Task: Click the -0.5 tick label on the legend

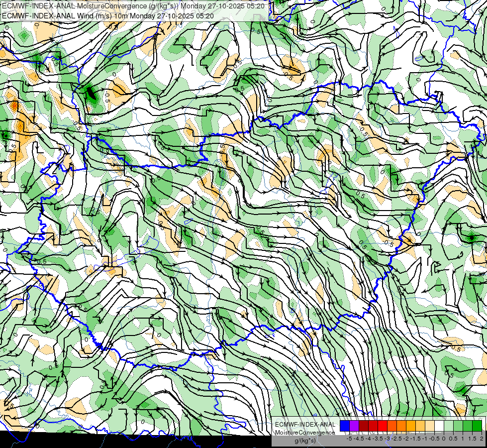Action: coord(434,439)
